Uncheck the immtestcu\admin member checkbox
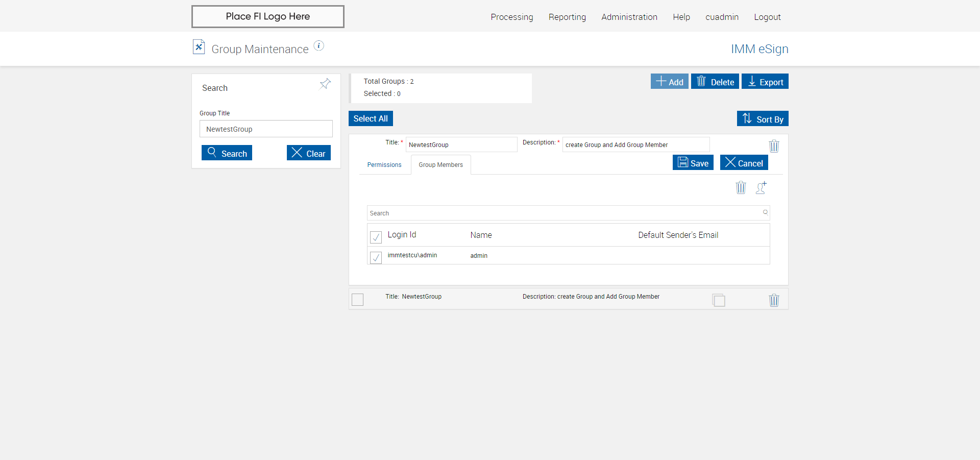 [x=376, y=257]
